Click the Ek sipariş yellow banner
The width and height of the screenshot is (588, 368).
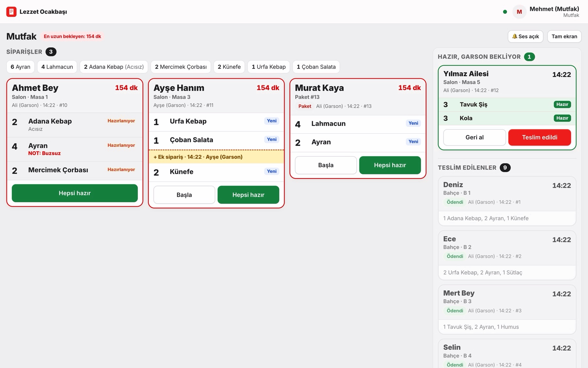point(216,157)
